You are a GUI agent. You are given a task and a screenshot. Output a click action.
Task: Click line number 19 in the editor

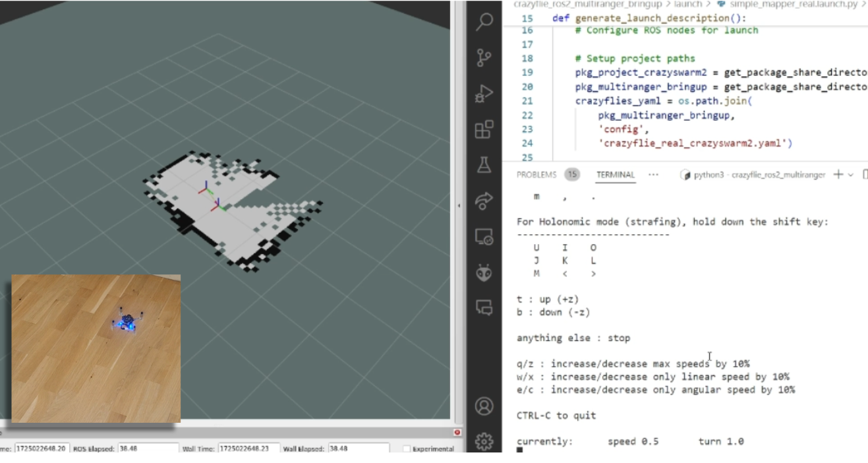click(527, 73)
